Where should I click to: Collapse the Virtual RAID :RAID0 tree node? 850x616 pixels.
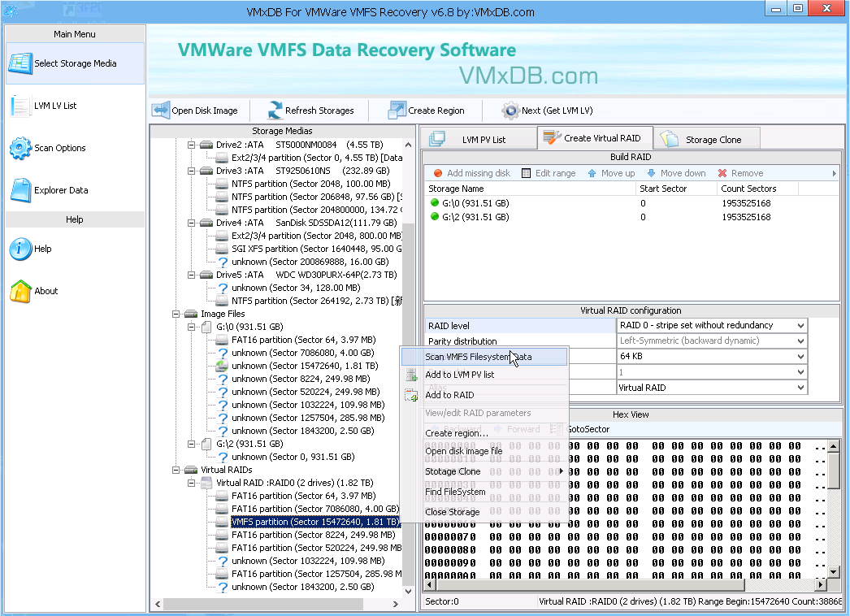(x=191, y=484)
